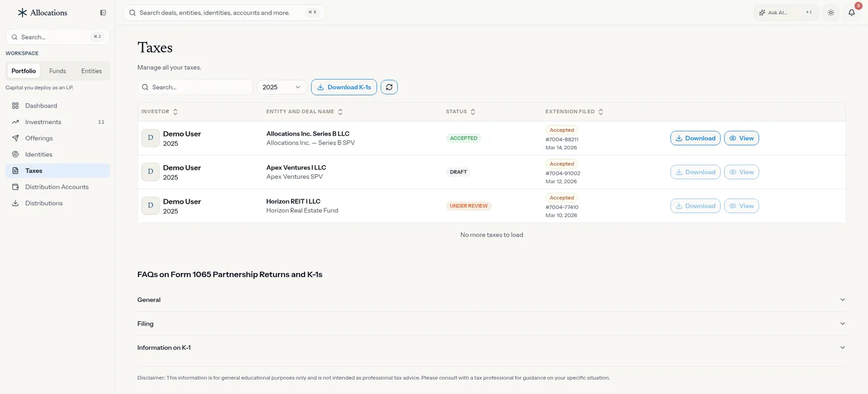The height and width of the screenshot is (394, 868).
Task: Click Download for Apex Ventures I LLC
Action: point(696,172)
